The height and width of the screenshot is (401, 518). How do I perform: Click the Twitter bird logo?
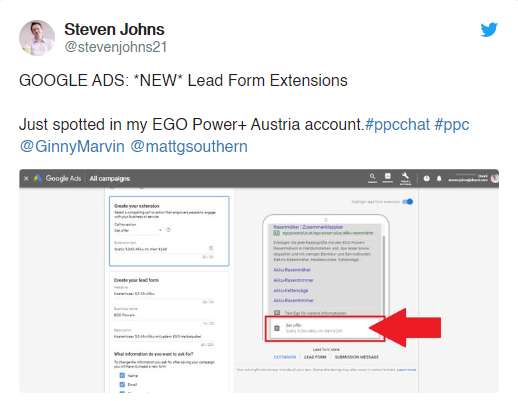489,30
